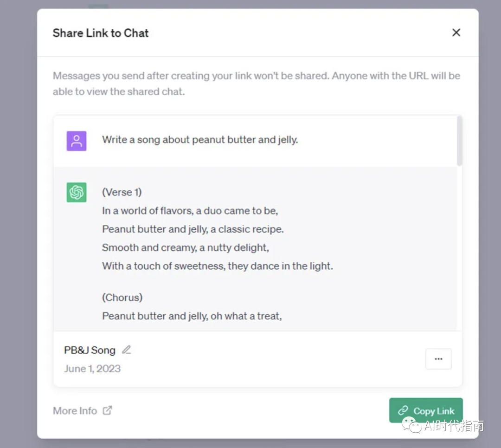Click external-link arrow icon beside More Info
Image resolution: width=501 pixels, height=448 pixels.
pos(108,410)
